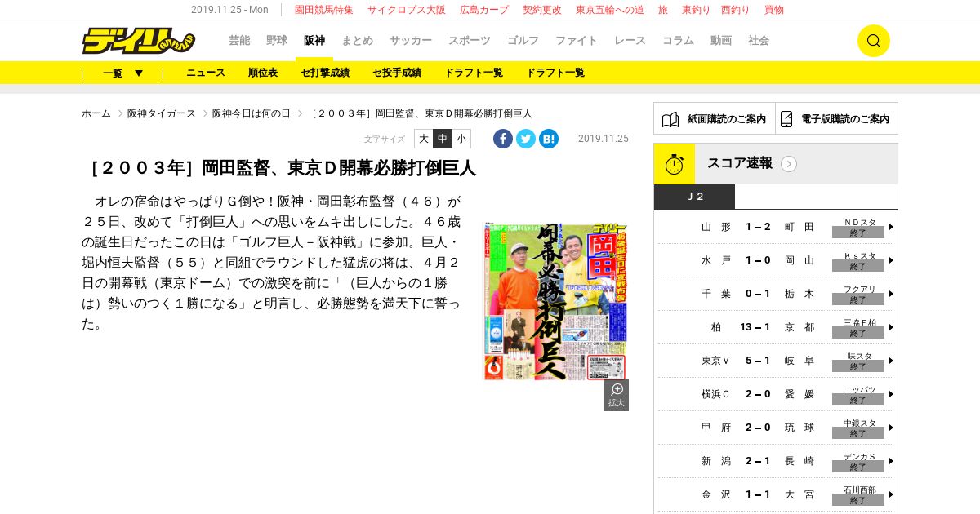Expand the 一覧 dropdown arrow

[139, 73]
